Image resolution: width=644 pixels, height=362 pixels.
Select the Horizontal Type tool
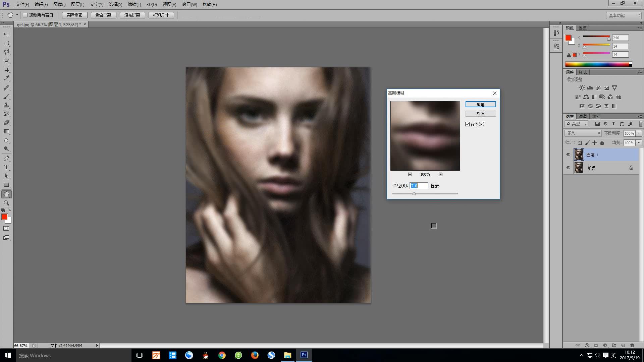pyautogui.click(x=6, y=167)
